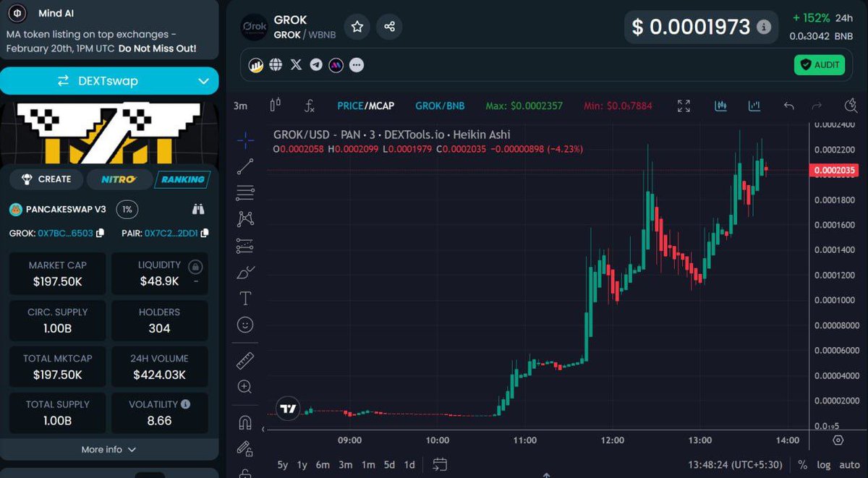
Task: Click the three-dots more links icon
Action: 357,65
